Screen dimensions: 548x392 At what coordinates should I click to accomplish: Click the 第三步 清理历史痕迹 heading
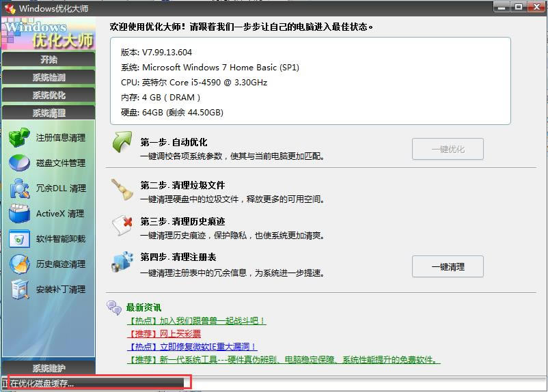183,221
